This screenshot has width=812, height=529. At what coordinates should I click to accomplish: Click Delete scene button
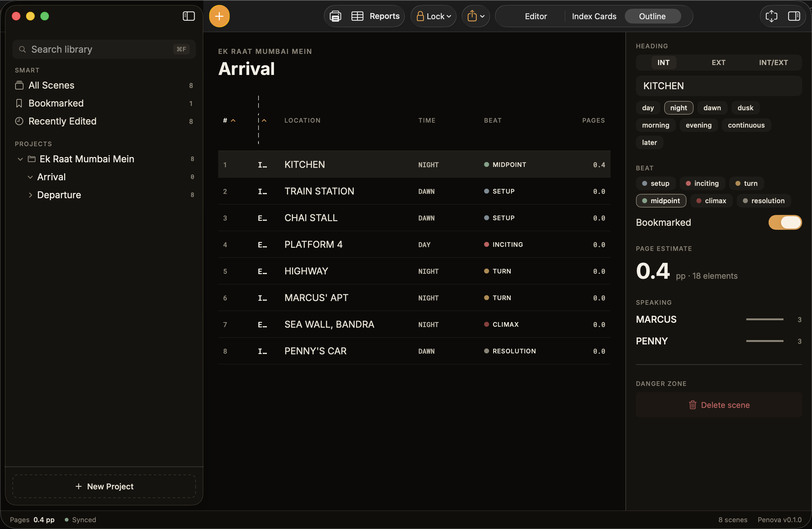718,404
